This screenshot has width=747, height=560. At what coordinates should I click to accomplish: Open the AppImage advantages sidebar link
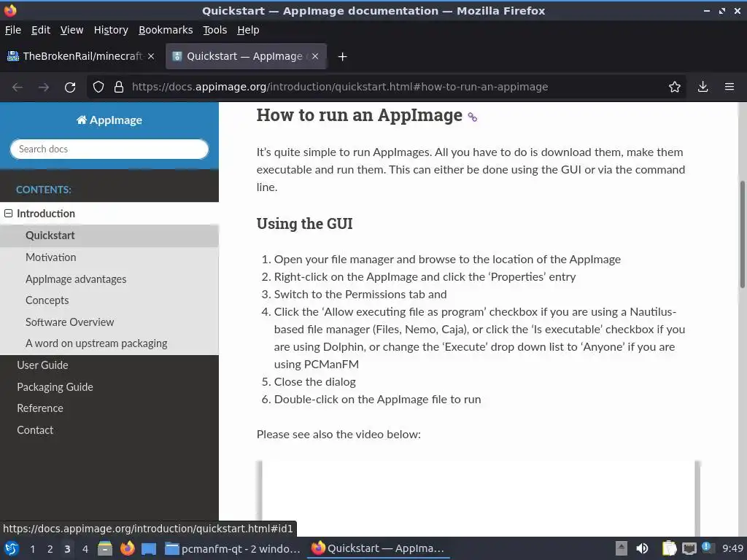point(76,279)
